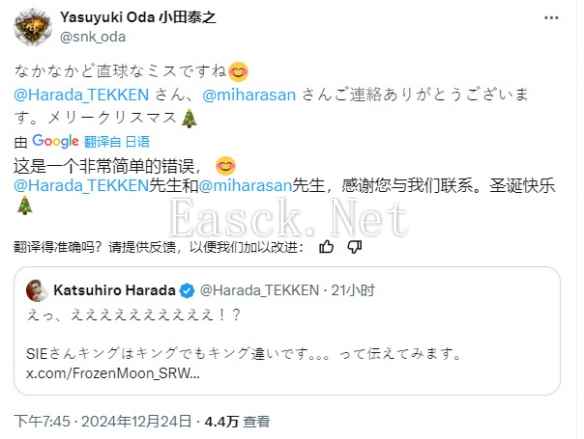
Task: Click the 下午7:45 · 2024年12月24日 timestamp
Action: [103, 421]
